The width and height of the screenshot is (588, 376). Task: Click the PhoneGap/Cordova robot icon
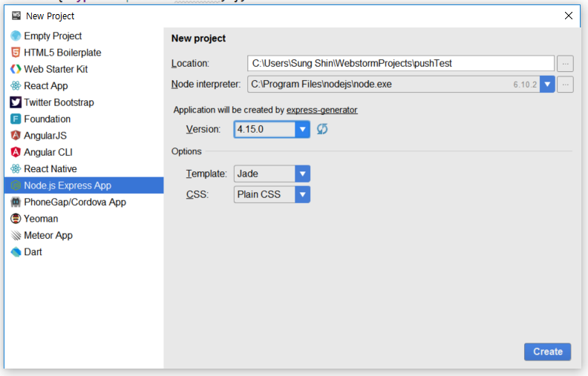point(16,202)
